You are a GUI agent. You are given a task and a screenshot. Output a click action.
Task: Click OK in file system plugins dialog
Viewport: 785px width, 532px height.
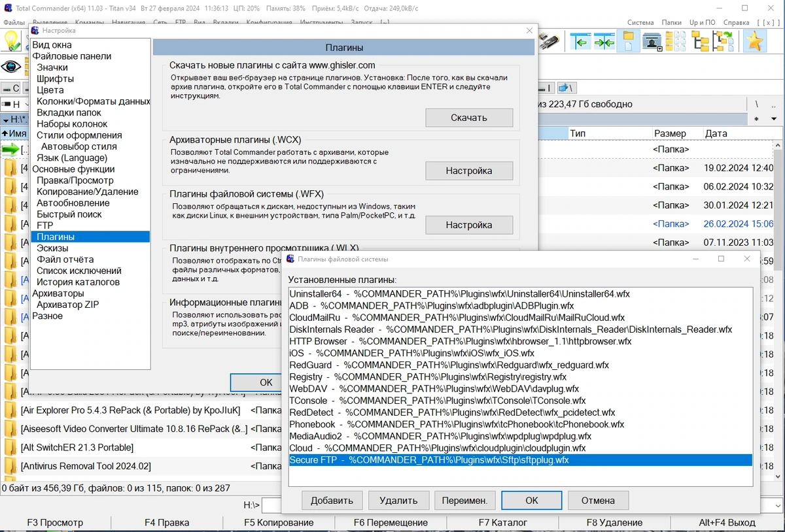pyautogui.click(x=532, y=501)
